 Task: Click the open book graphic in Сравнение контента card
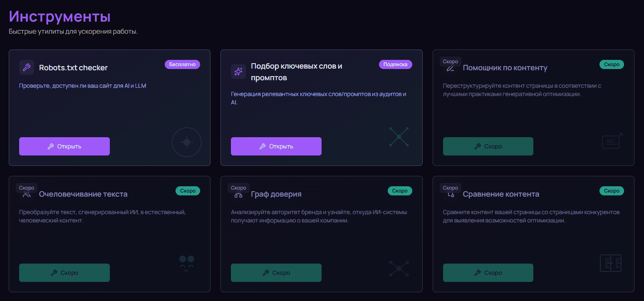(610, 263)
